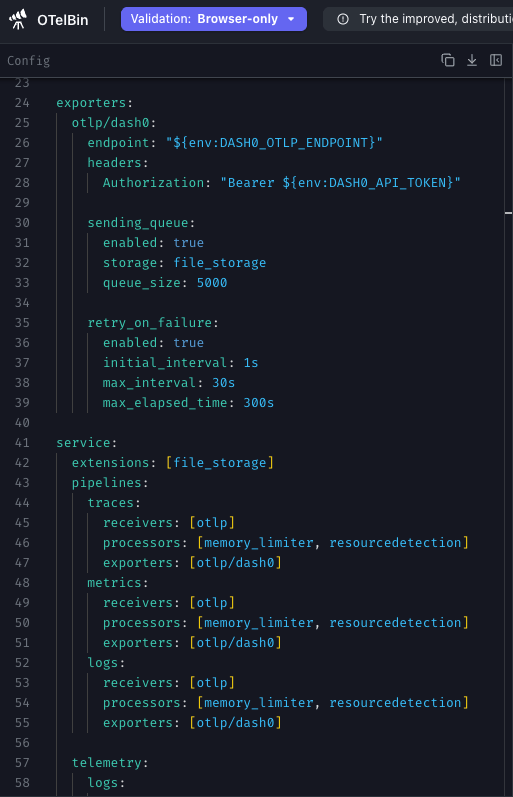Open the Try the improved banner
Image resolution: width=513 pixels, height=797 pixels.
[x=418, y=19]
